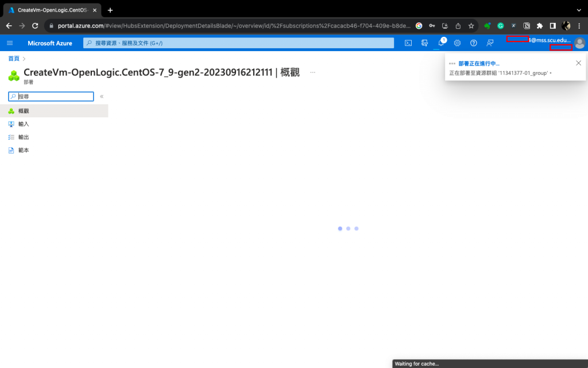588x368 pixels.
Task: Focus the deployment menu search field
Action: (x=51, y=97)
